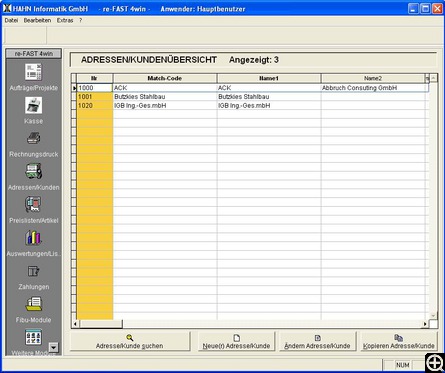Select customer number 1000 cell
Viewport: 445px width, 373px height.
pos(95,88)
